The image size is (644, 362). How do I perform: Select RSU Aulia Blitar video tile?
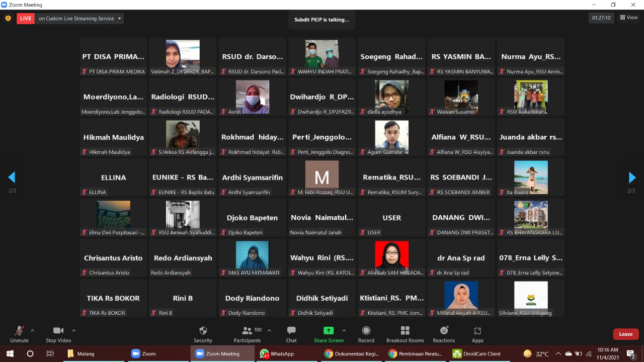531,97
